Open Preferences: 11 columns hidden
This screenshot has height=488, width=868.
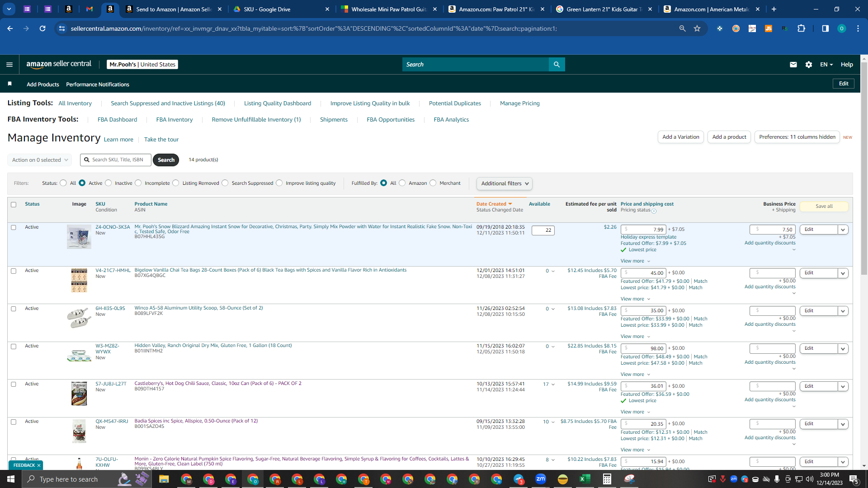[x=797, y=137]
